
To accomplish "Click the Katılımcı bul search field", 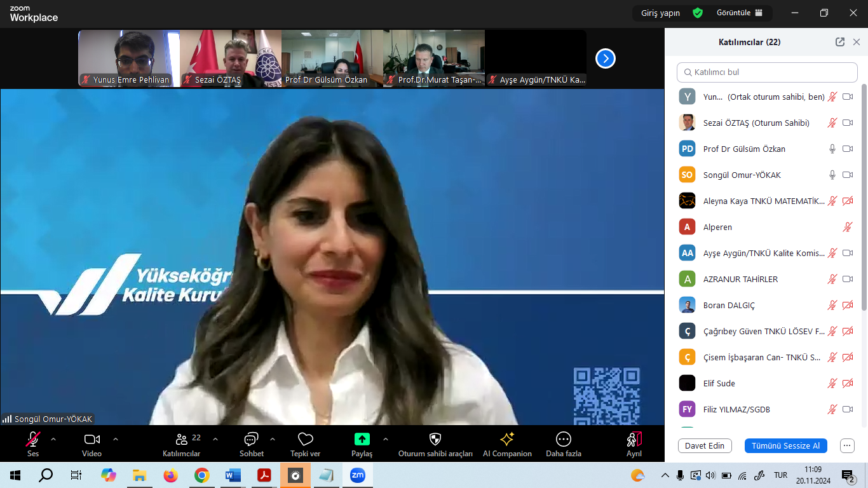I will (x=767, y=72).
